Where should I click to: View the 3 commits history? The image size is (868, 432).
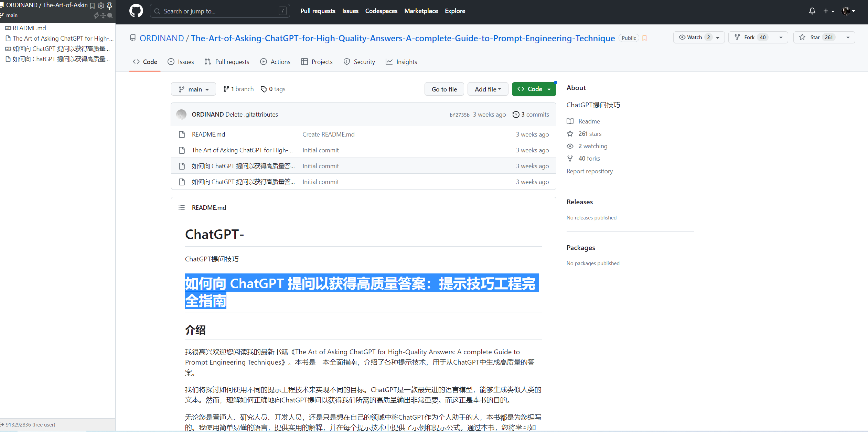coord(531,115)
